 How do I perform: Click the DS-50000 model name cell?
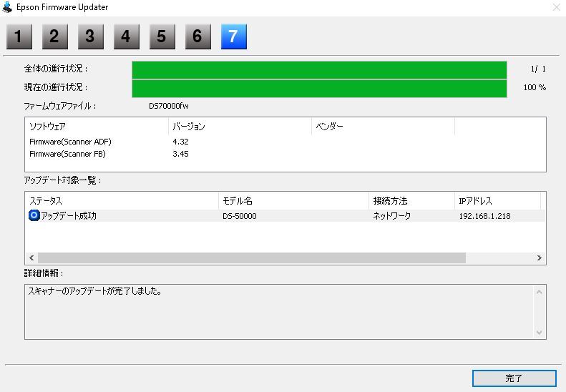pyautogui.click(x=240, y=216)
